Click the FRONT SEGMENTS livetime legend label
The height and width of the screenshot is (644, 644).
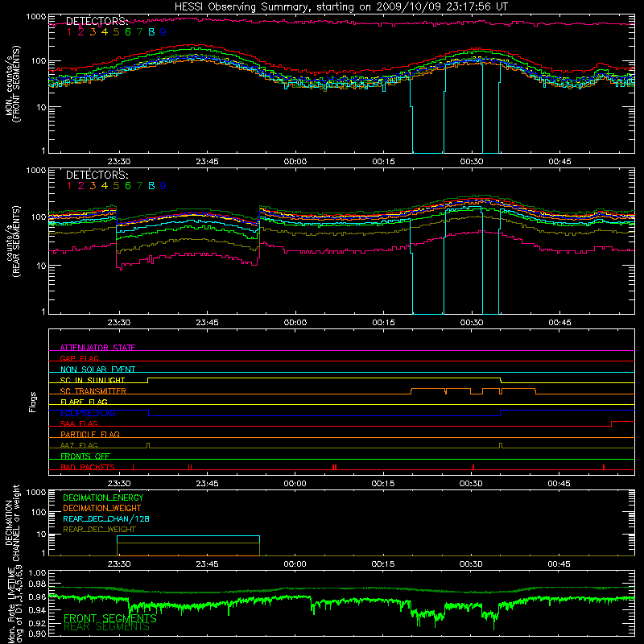(110, 618)
